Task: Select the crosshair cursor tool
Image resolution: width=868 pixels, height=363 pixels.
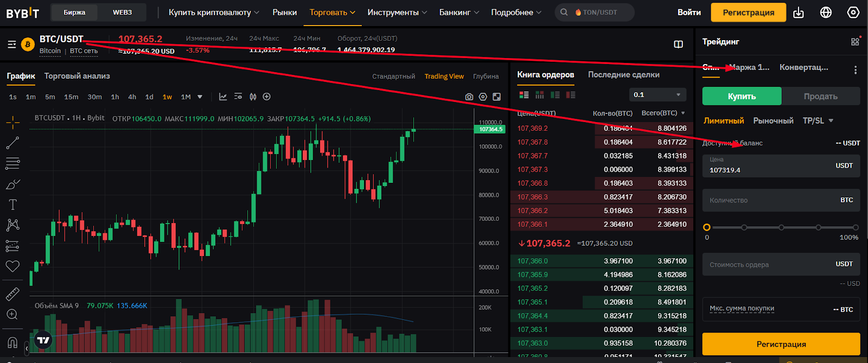Action: pyautogui.click(x=12, y=123)
